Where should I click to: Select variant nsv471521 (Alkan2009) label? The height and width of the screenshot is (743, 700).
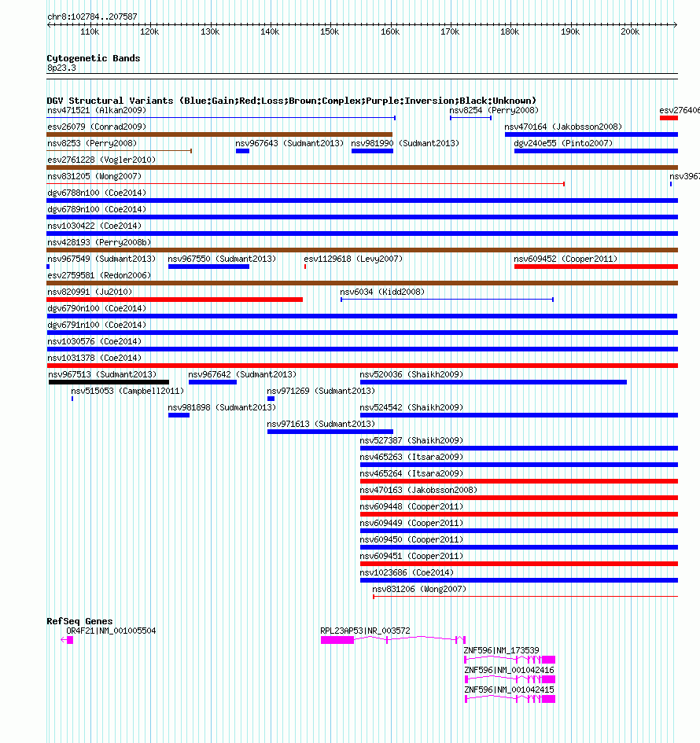tap(97, 110)
